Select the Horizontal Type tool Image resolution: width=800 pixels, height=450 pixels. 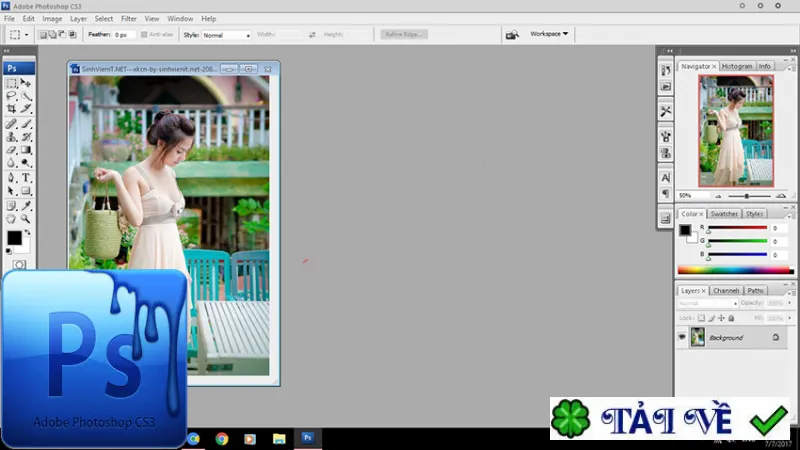(26, 178)
